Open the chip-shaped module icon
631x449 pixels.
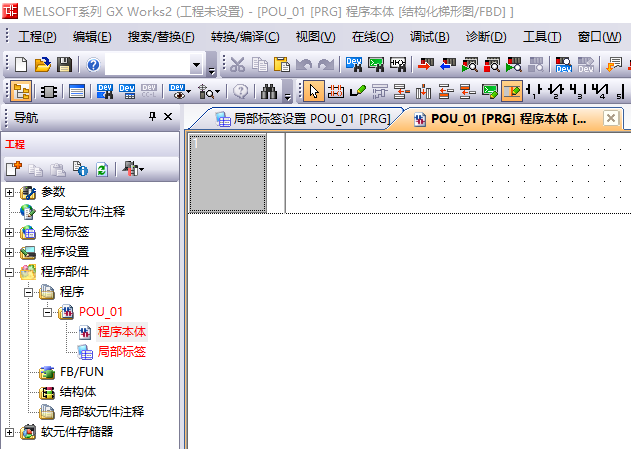click(x=49, y=92)
